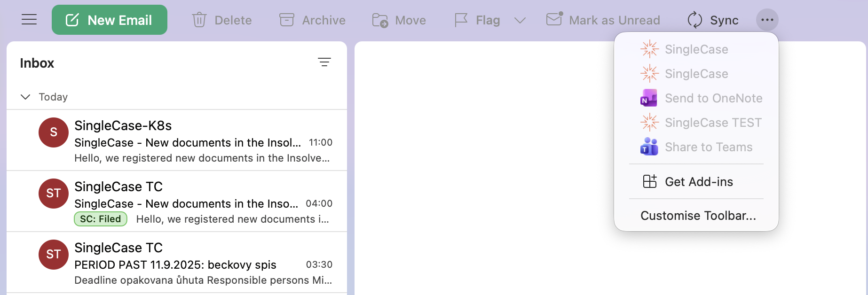Choose Send to OneNote menu item
The image size is (868, 295).
click(696, 98)
